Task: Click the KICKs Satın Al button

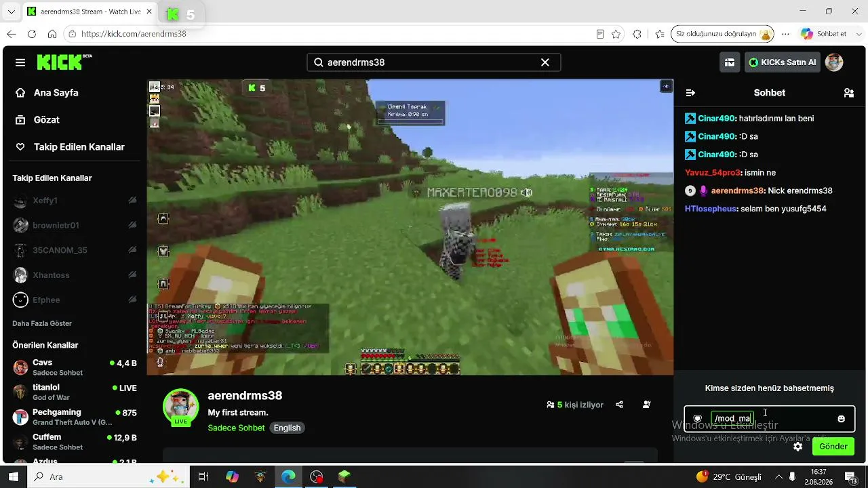Action: (x=782, y=62)
